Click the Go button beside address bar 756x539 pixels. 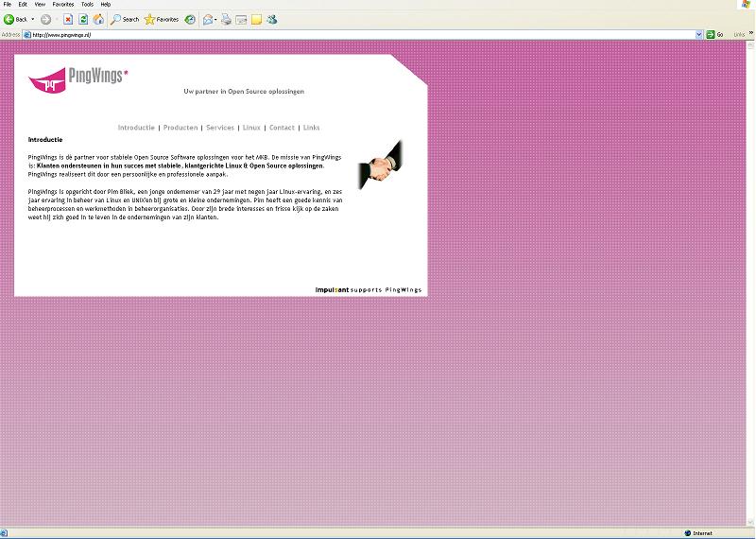[x=714, y=34]
